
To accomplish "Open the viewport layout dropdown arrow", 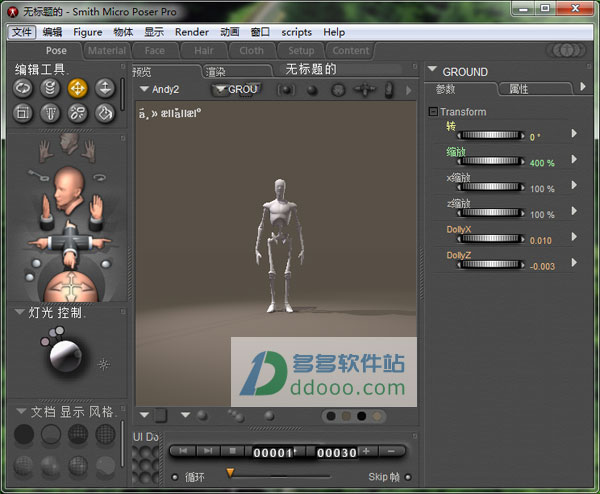I will (x=144, y=415).
